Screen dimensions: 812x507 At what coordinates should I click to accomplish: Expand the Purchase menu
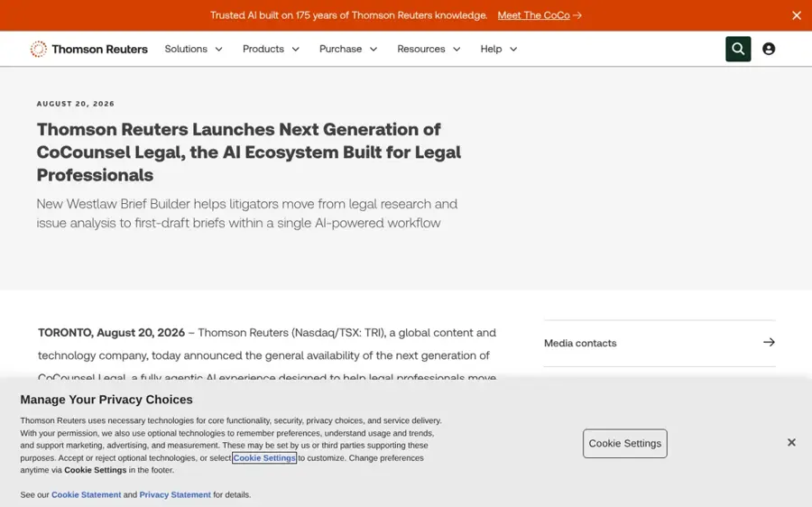(348, 49)
